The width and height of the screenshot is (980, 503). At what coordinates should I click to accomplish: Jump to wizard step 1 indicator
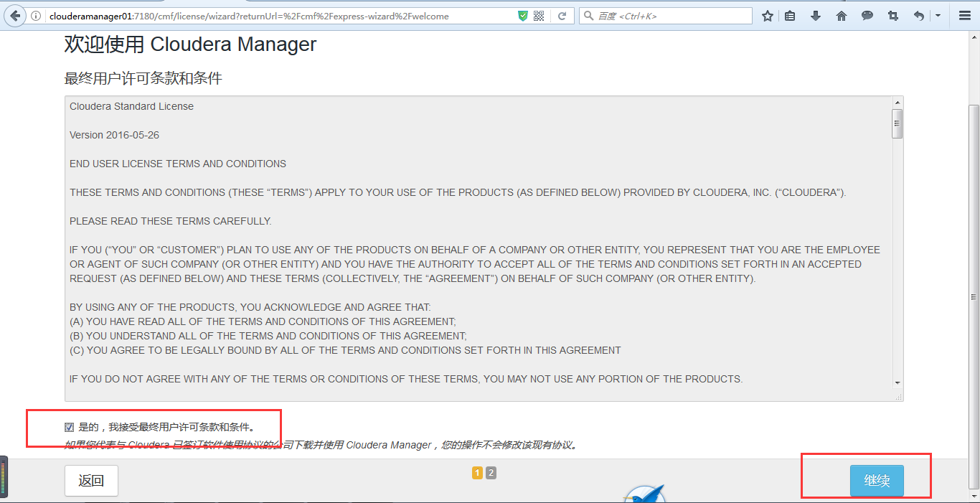tap(477, 473)
